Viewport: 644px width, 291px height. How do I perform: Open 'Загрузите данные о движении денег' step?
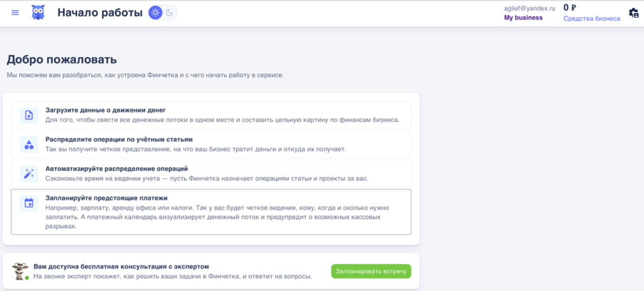pos(211,115)
